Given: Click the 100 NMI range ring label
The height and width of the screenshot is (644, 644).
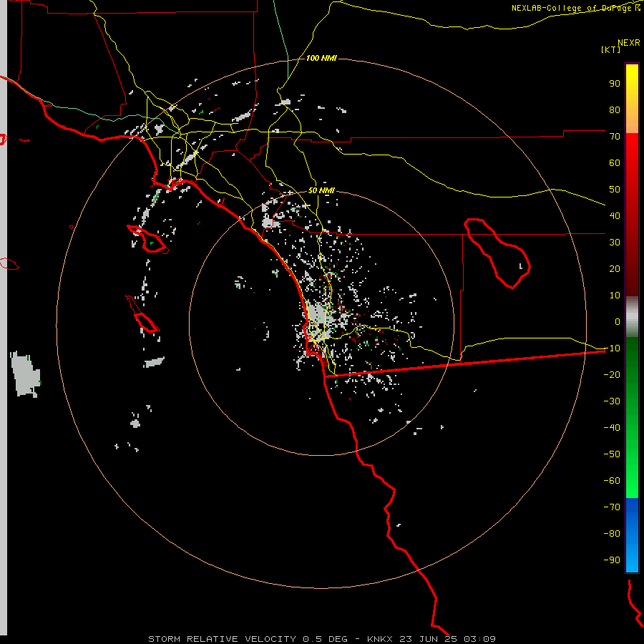Looking at the screenshot, I should click(x=321, y=58).
